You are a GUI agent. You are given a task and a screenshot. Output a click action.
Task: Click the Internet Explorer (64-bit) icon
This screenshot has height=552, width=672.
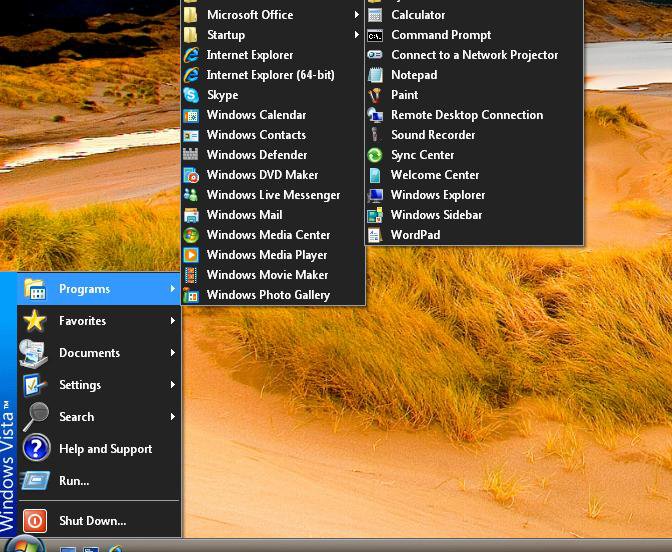pos(191,75)
